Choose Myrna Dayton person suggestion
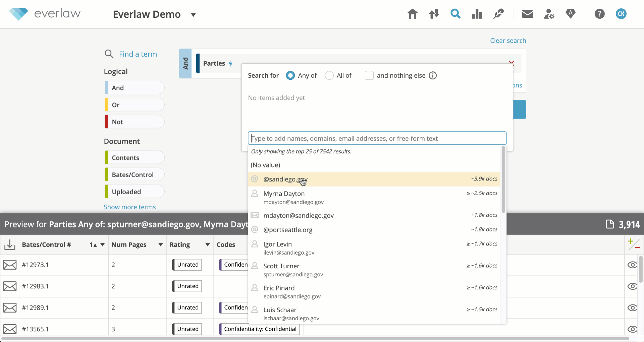Image resolution: width=644 pixels, height=342 pixels. pos(374,197)
